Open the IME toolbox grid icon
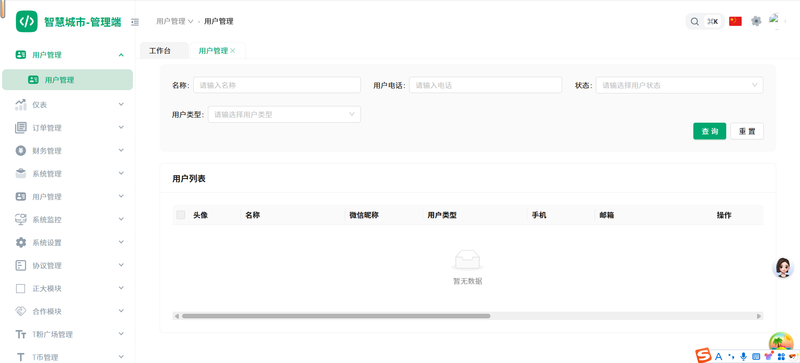 [x=781, y=356]
